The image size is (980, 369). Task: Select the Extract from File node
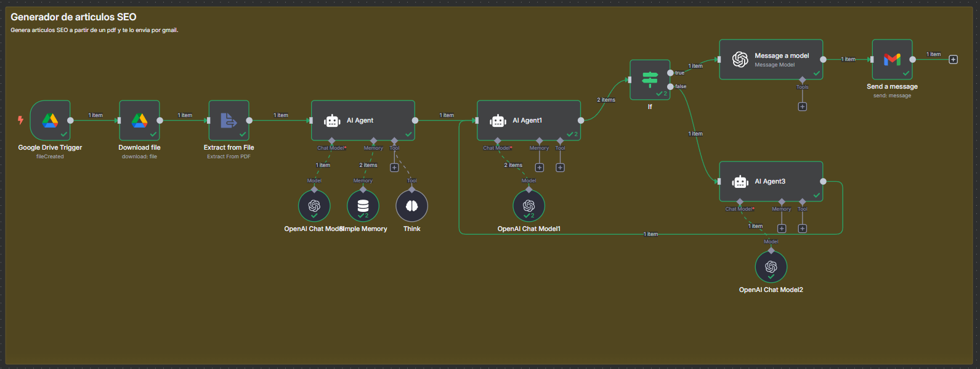[x=229, y=120]
